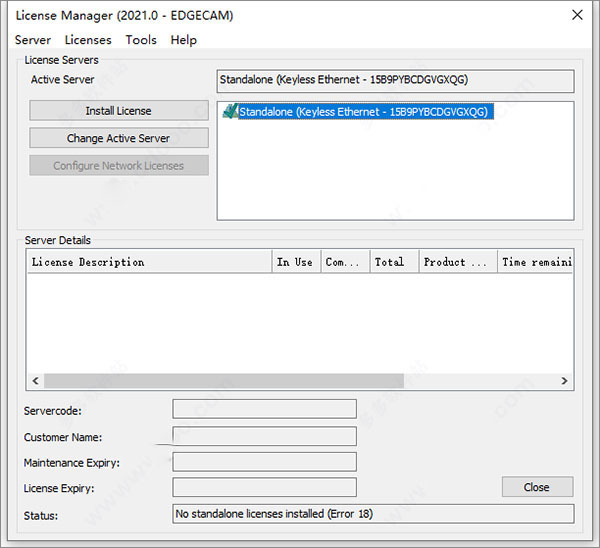Click the Standalone server icon in list
The height and width of the screenshot is (548, 600).
click(x=229, y=112)
